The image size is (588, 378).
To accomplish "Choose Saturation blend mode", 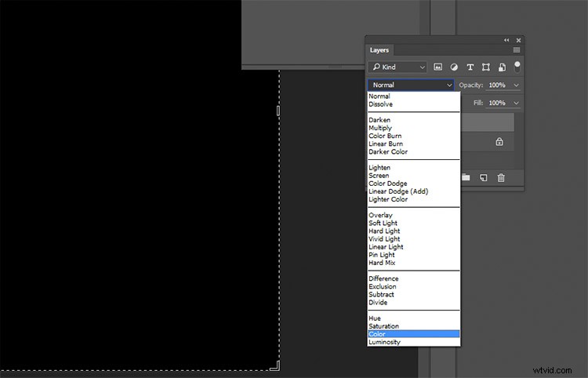I will (414, 326).
